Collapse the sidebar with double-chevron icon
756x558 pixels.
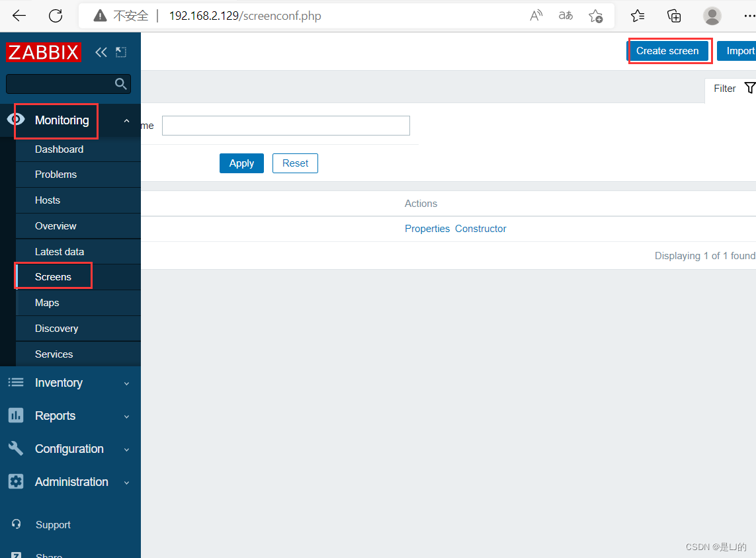(101, 52)
